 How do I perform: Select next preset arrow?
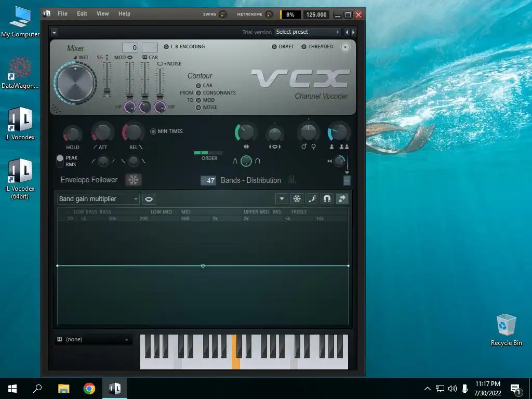pyautogui.click(x=353, y=32)
